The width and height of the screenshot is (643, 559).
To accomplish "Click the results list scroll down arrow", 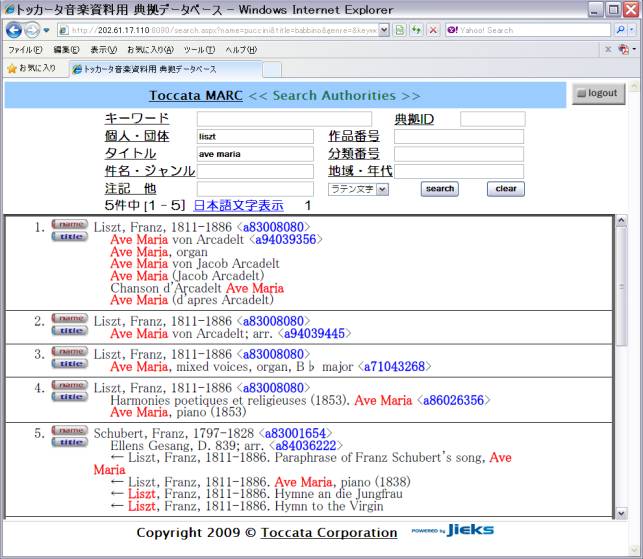I will 621,513.
